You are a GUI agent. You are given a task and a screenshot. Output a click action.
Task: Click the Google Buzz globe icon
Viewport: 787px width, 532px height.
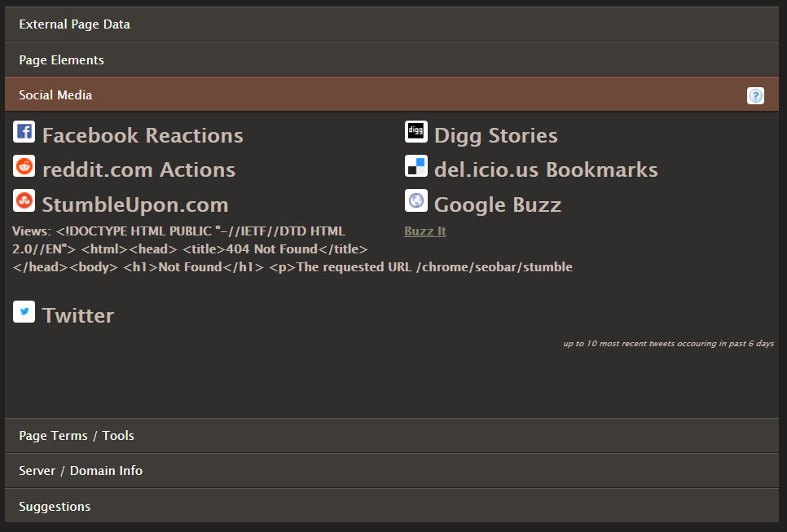[416, 200]
